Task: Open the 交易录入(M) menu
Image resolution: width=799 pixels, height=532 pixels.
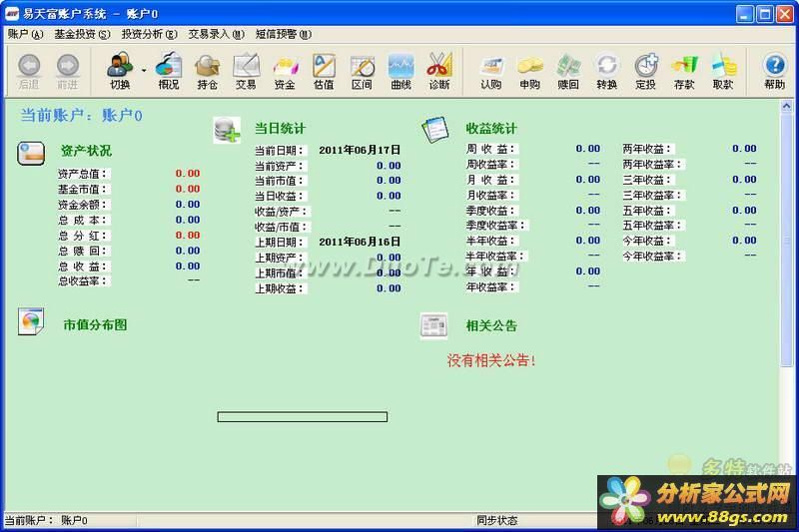Action: click(x=216, y=34)
